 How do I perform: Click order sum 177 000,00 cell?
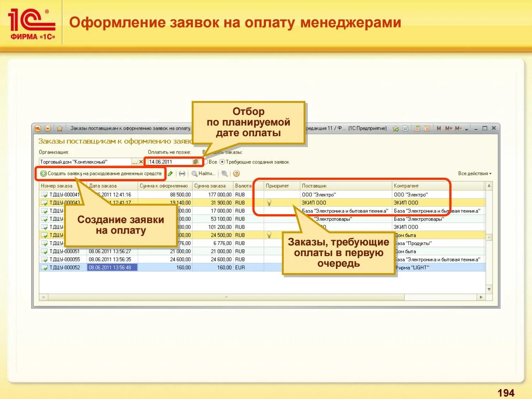tap(212, 194)
